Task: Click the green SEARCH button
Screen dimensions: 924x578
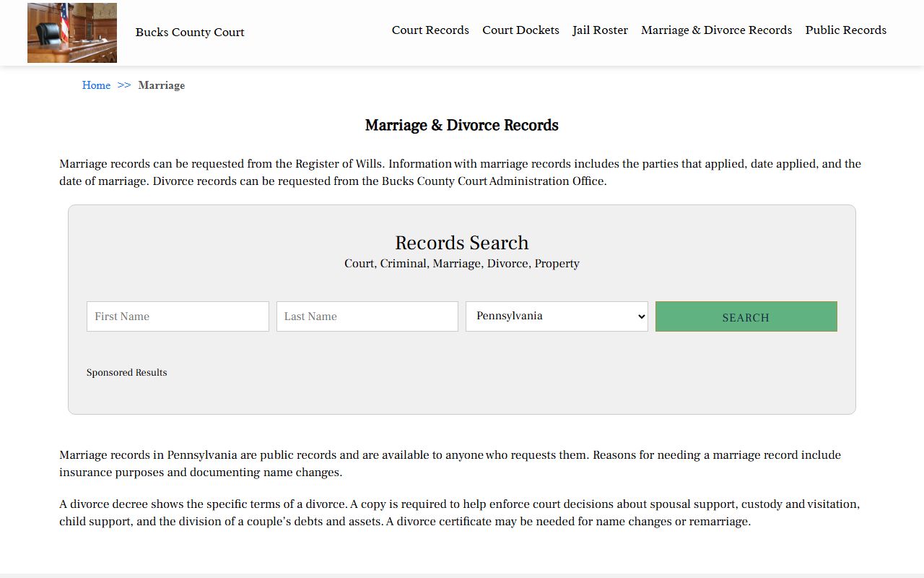Action: pyautogui.click(x=746, y=316)
